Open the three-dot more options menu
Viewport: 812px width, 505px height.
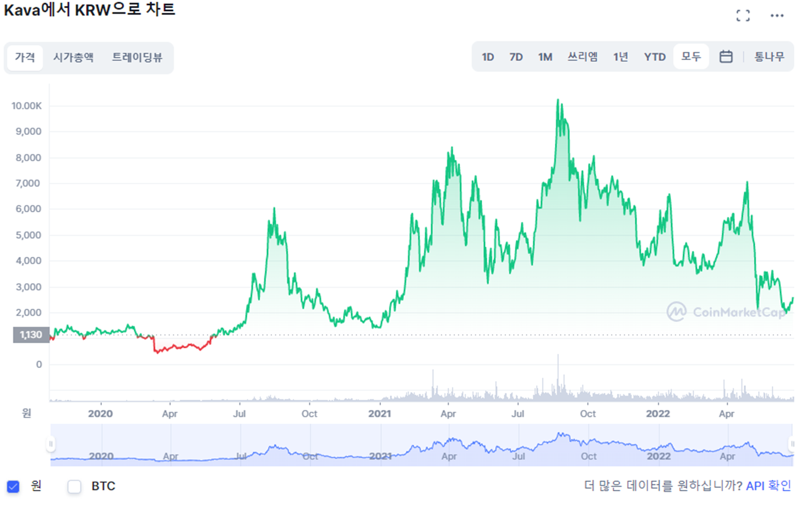pyautogui.click(x=777, y=15)
